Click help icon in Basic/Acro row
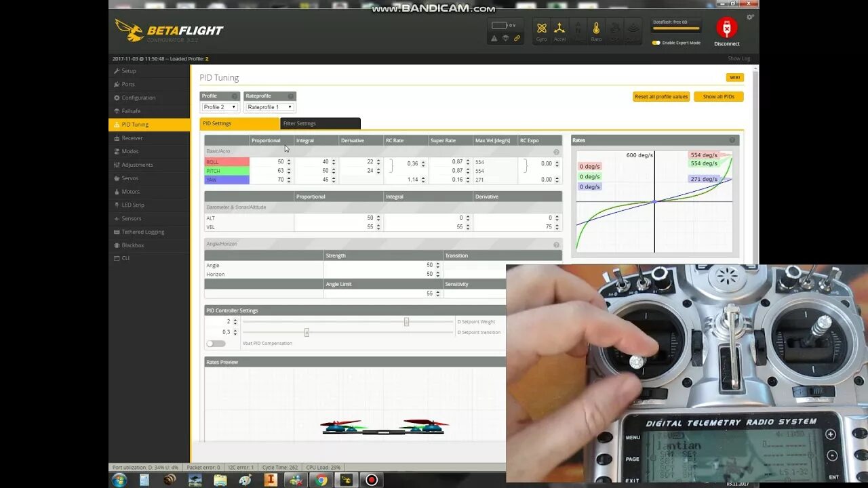Screen dimensions: 868x488 point(557,152)
